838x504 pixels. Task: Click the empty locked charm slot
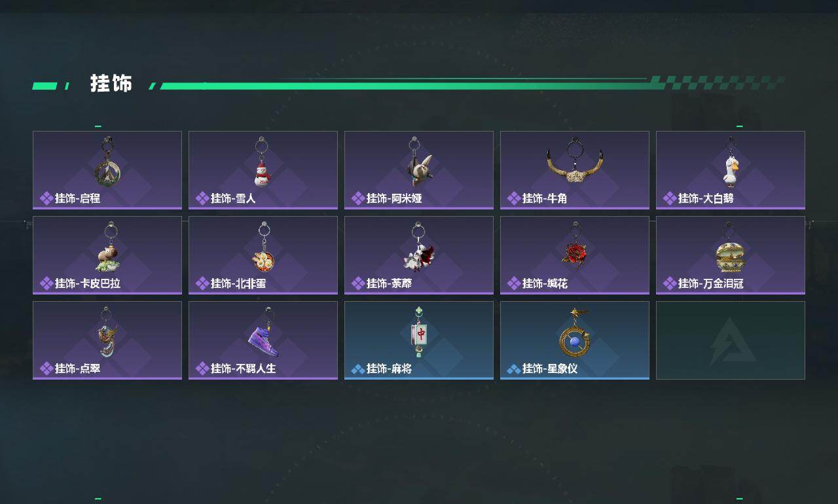[731, 340]
